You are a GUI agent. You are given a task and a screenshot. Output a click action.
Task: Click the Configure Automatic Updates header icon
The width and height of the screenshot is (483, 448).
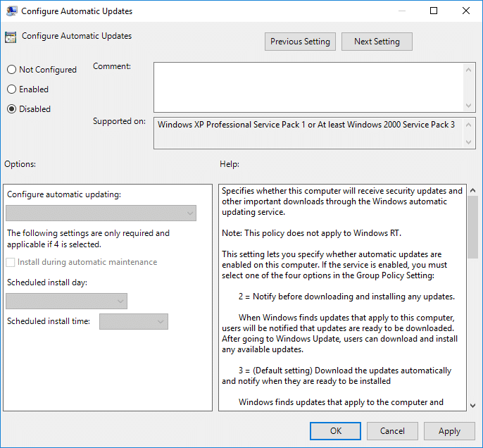11,37
